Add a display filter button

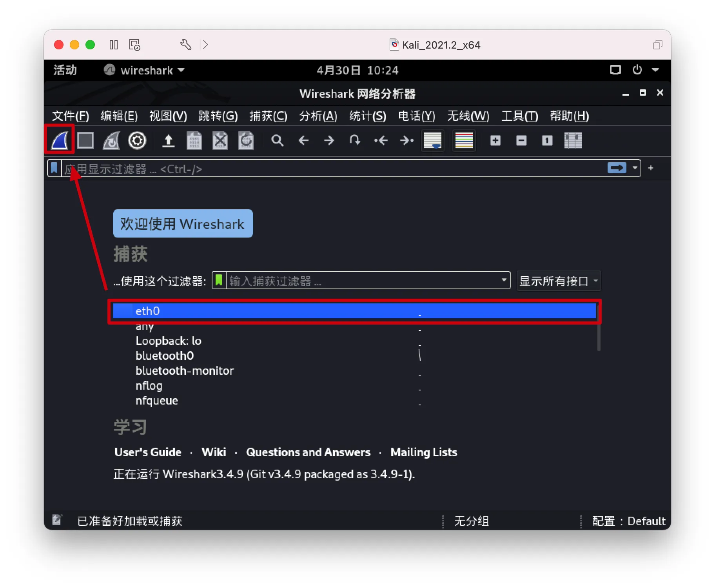click(651, 168)
